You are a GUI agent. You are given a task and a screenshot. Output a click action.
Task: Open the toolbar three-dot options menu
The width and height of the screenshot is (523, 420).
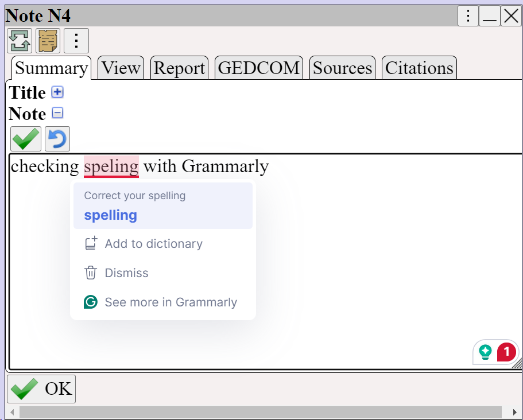(76, 41)
